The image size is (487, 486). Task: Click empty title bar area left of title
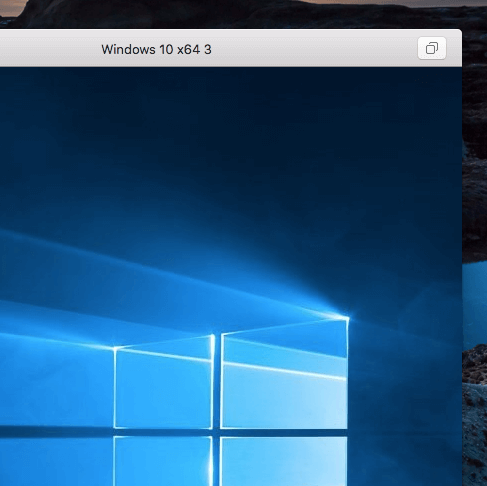click(x=50, y=49)
